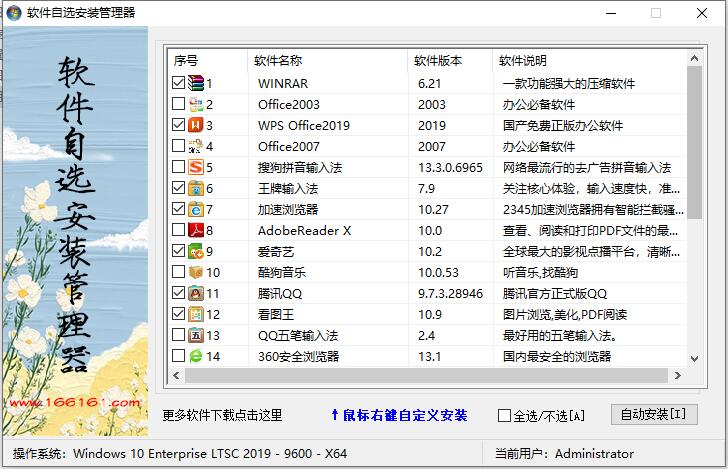Check the Office2003 checkbox
The image size is (728, 469).
click(178, 103)
